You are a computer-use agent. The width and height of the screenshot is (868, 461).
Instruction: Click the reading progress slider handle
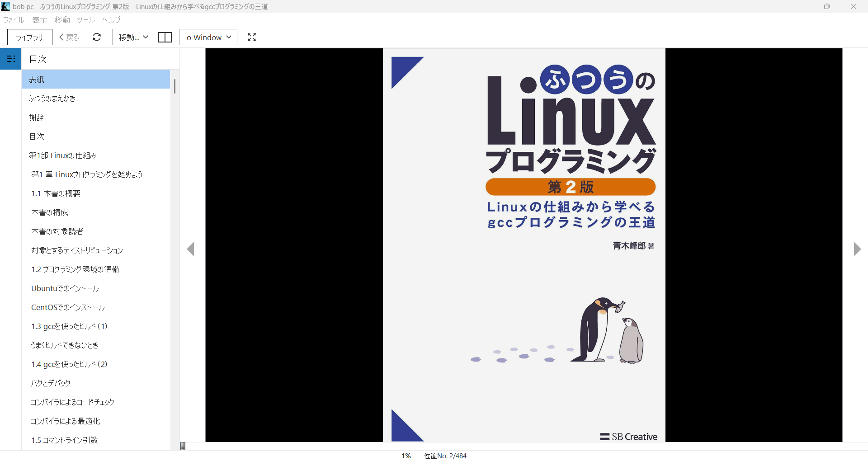183,446
